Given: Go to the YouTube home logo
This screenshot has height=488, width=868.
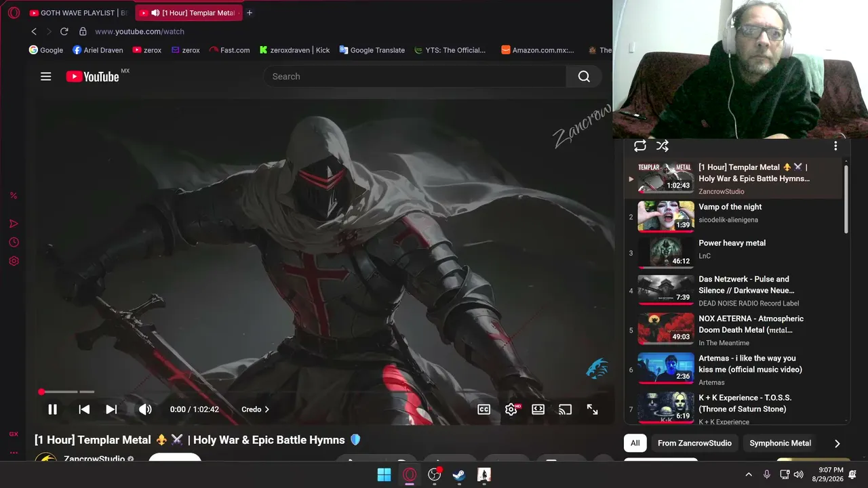Looking at the screenshot, I should pos(93,77).
